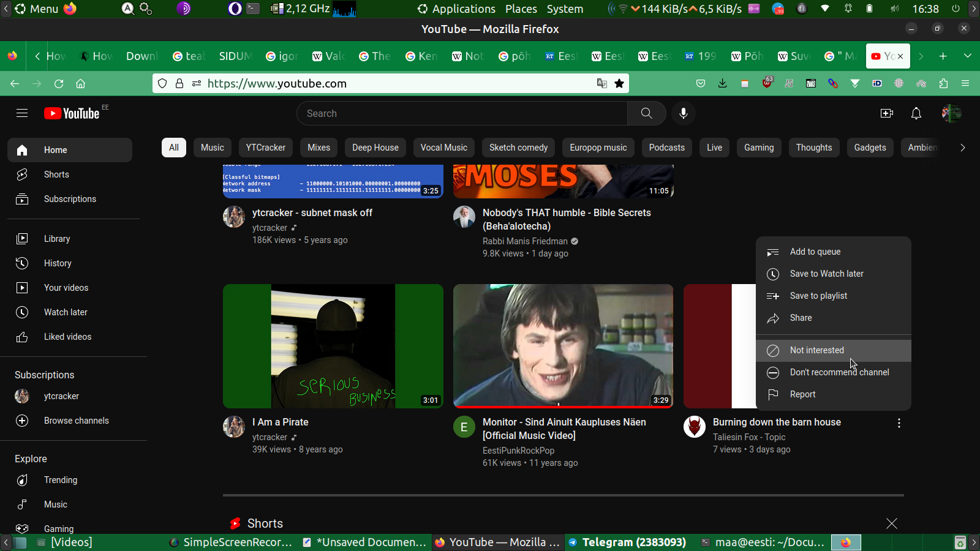The image size is (980, 551).
Task: Switch to Telegram in the taskbar
Action: (628, 542)
